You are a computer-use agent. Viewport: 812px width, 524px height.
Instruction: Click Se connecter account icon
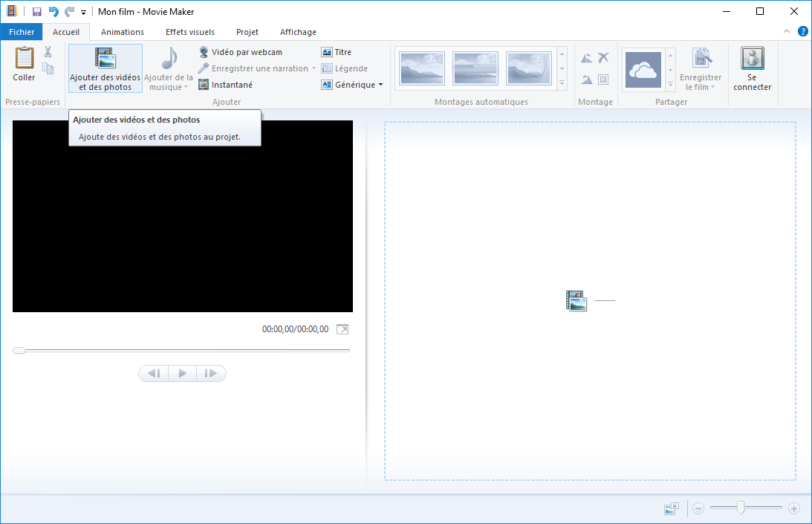753,58
